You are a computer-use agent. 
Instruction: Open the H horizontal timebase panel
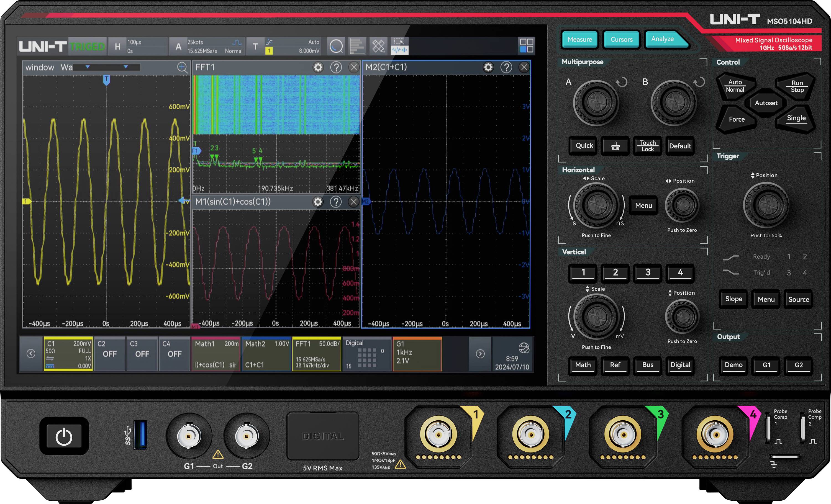click(x=138, y=47)
